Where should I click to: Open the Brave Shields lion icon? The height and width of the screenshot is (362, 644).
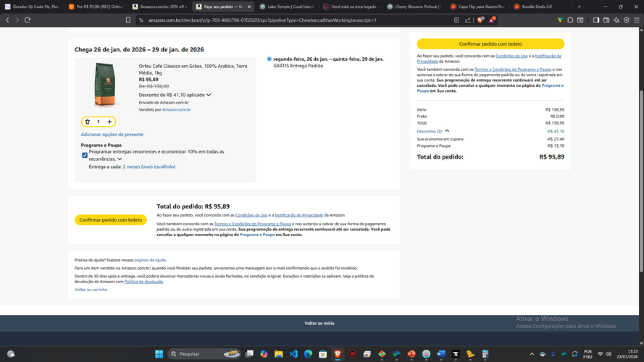point(480,20)
